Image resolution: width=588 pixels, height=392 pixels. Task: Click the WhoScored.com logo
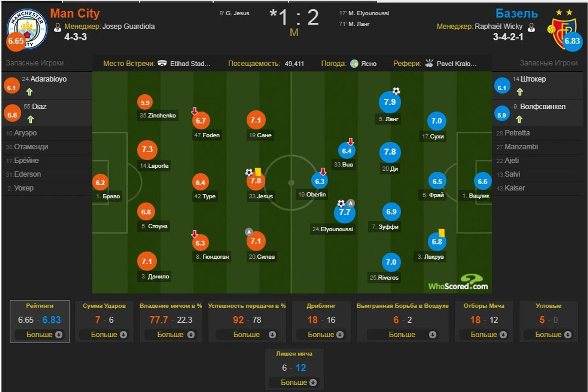tap(458, 282)
